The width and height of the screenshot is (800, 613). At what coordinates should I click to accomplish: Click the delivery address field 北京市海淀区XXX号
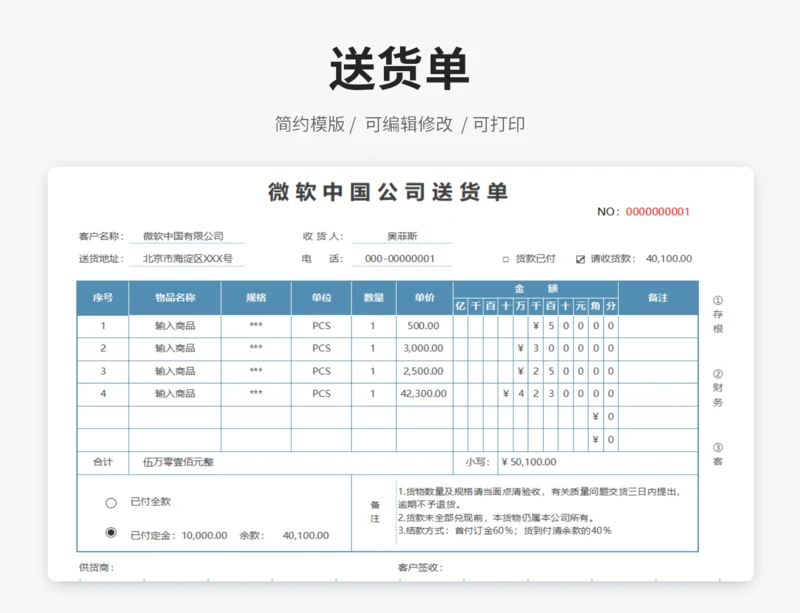[187, 259]
